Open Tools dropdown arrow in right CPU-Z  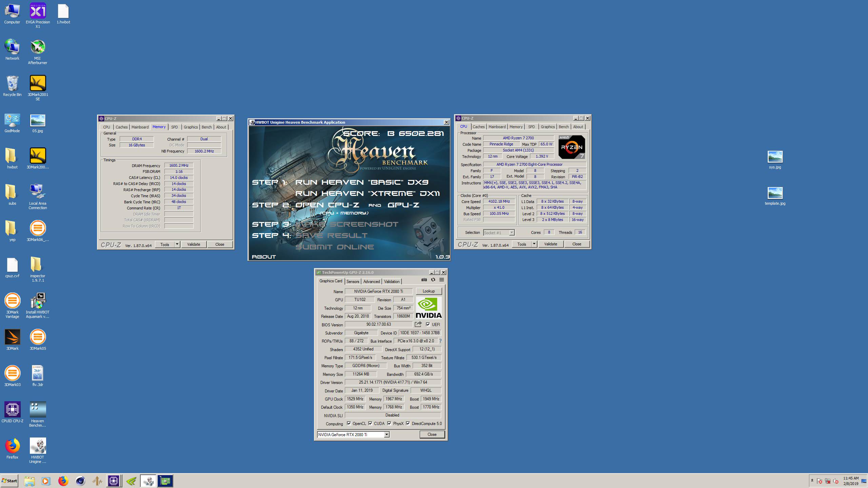(534, 244)
